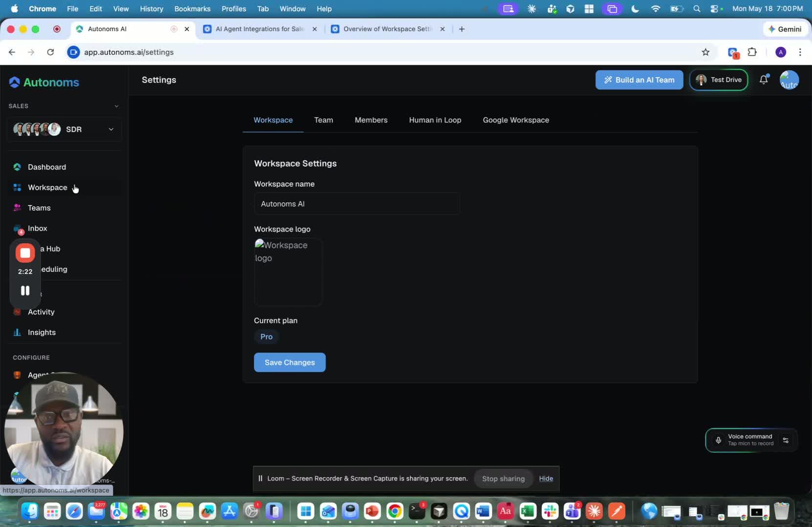Click the Autonoms logo in sidebar
The image size is (812, 527).
click(44, 82)
